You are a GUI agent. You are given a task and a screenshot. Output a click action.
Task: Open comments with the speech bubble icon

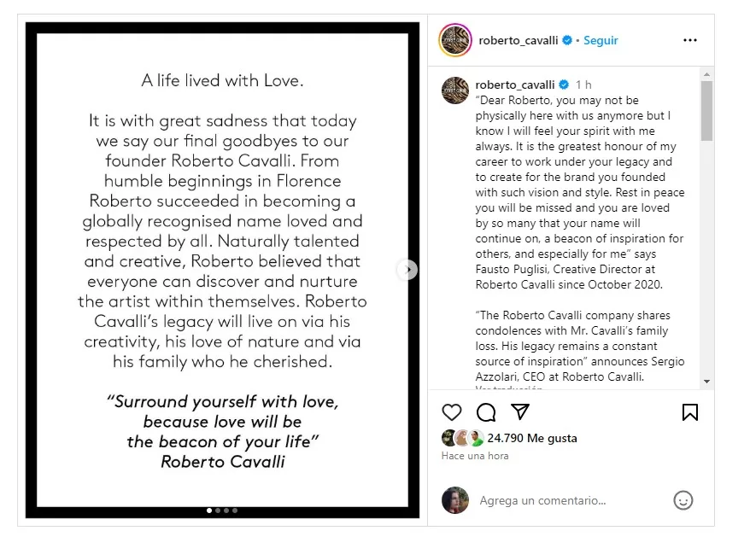click(486, 412)
